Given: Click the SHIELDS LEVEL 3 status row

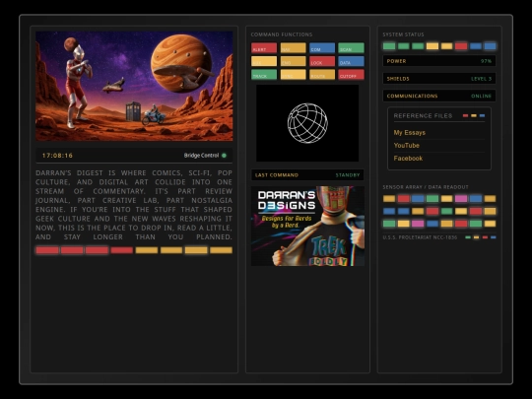Looking at the screenshot, I should (x=439, y=79).
